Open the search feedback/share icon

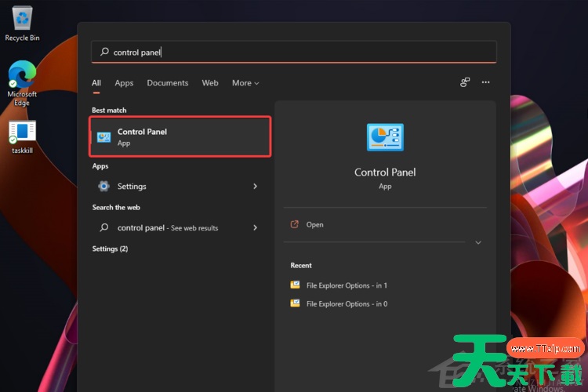pos(465,82)
